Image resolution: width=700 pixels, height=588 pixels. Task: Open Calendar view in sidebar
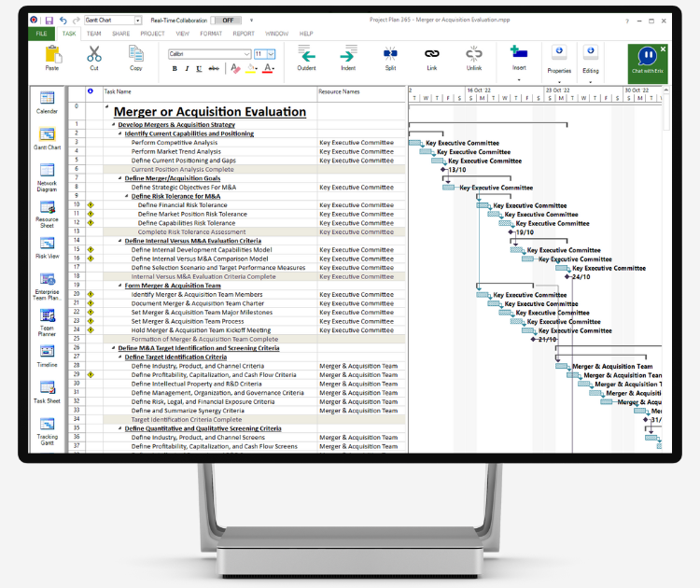coord(47,103)
